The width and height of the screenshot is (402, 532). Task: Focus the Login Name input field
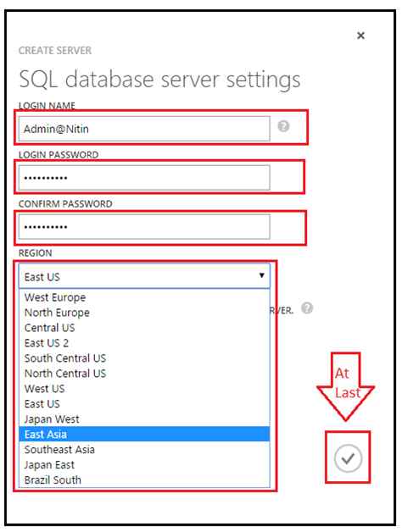144,129
